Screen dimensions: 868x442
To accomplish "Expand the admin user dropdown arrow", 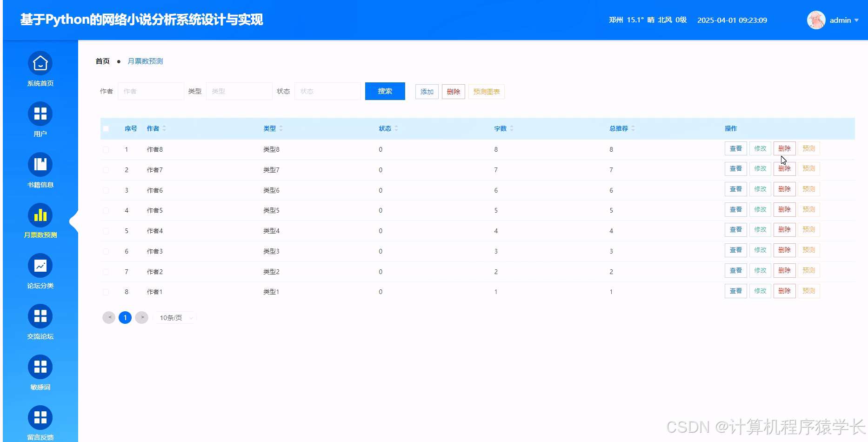I will [856, 20].
